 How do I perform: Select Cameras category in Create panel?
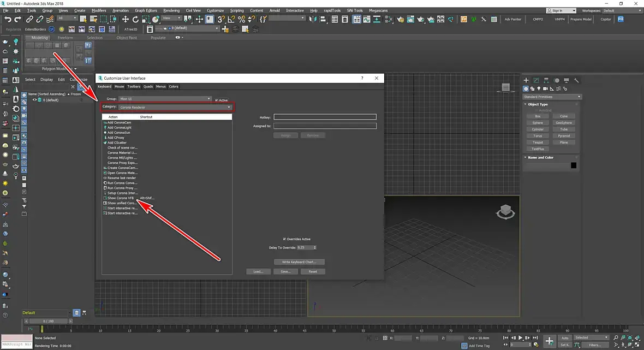545,89
